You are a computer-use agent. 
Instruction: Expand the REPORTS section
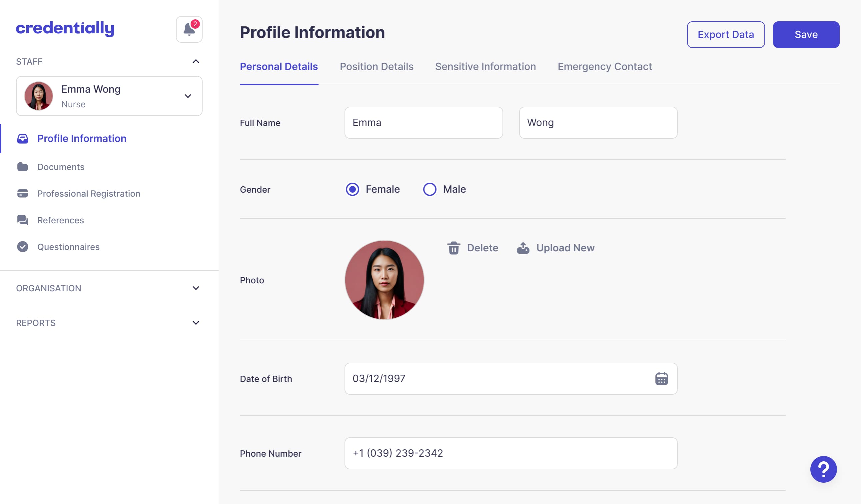196,323
